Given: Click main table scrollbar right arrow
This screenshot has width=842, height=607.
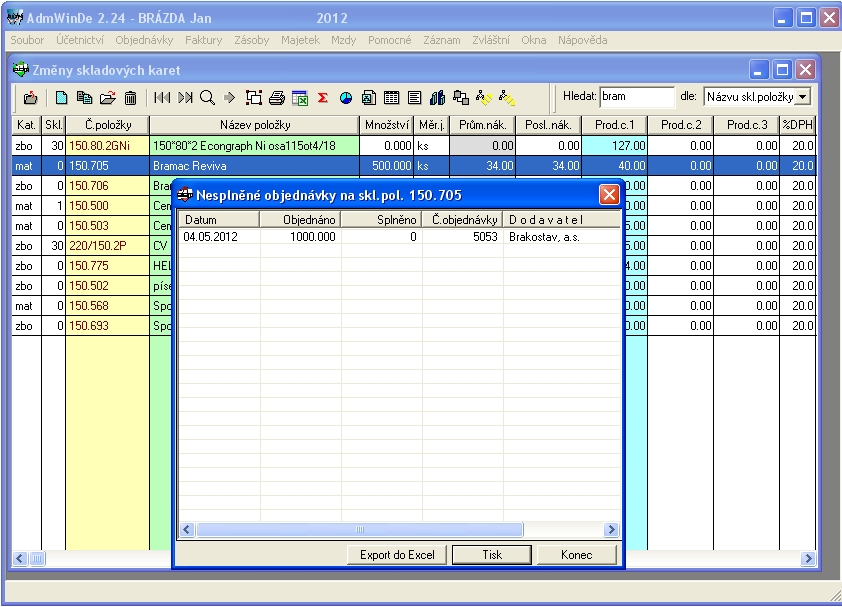Looking at the screenshot, I should click(x=808, y=559).
